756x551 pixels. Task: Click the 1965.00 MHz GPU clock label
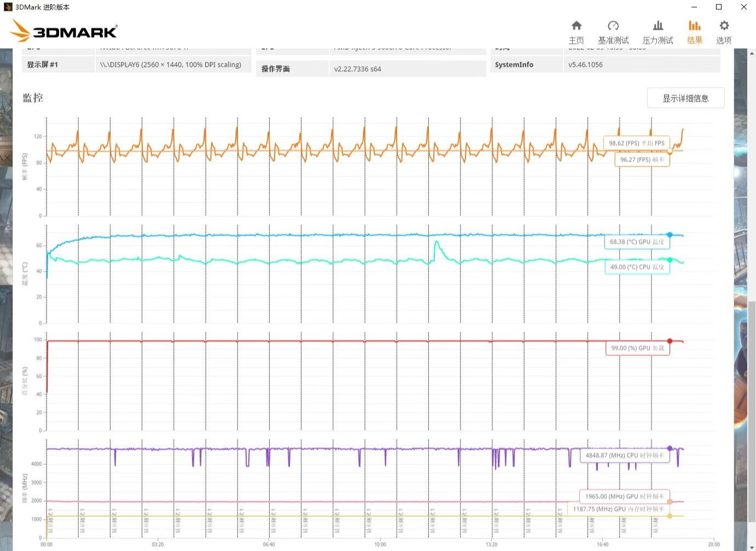click(624, 496)
